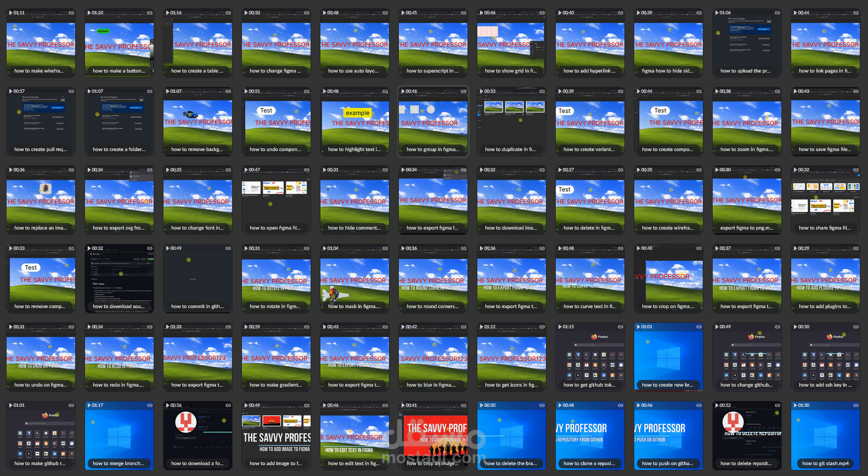Play the 'how to undo on figma...' clip
The width and height of the screenshot is (868, 476).
(x=11, y=327)
